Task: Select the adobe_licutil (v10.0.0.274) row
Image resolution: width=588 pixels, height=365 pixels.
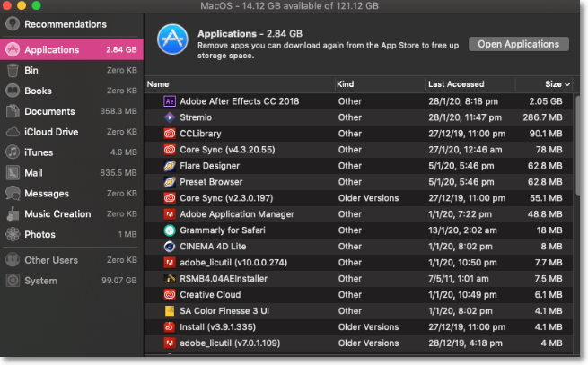Action: coord(359,263)
